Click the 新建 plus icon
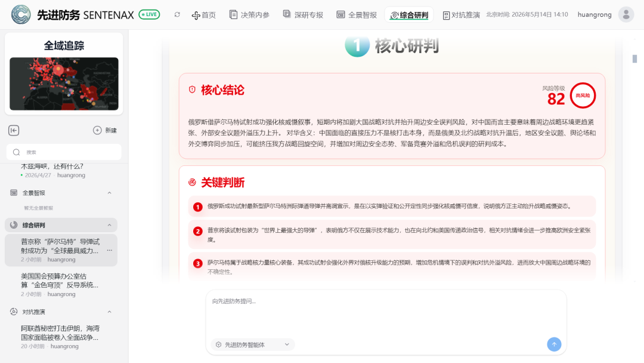Viewport: 644px width, 363px height. 97,130
